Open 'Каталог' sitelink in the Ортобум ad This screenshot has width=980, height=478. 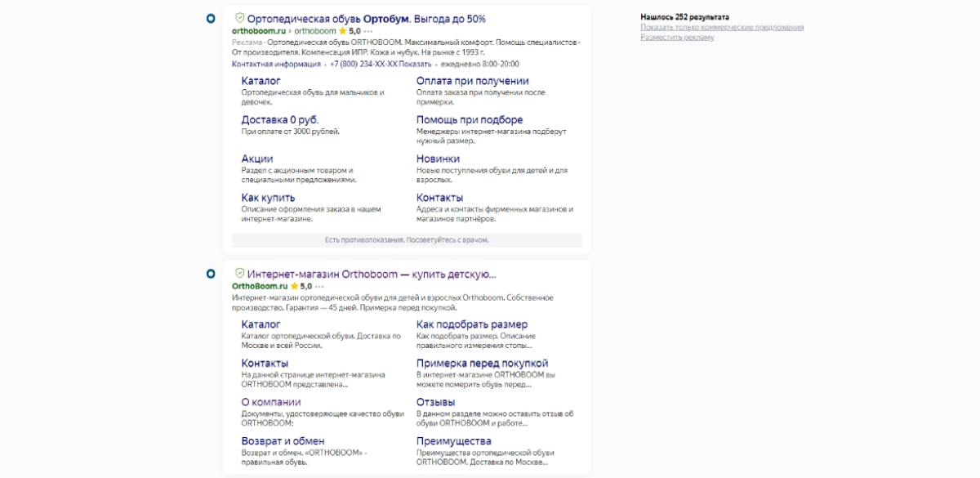click(261, 81)
